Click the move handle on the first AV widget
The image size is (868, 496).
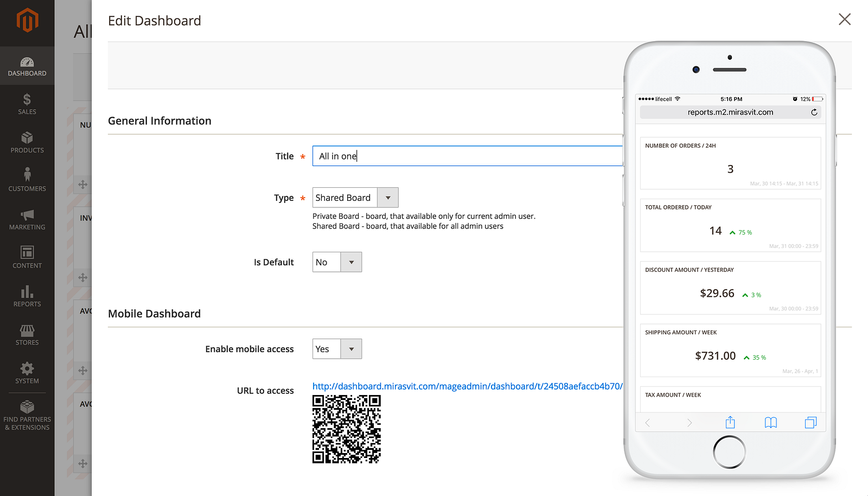tap(83, 371)
